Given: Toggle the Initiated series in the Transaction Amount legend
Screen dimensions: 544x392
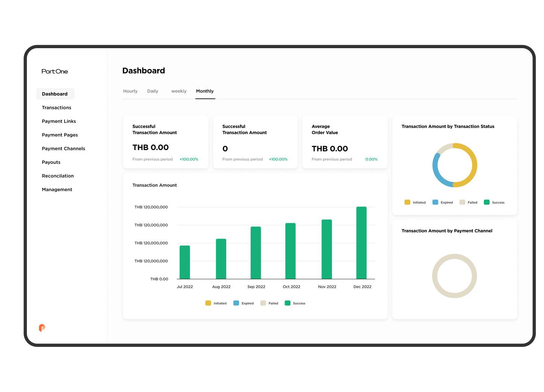Looking at the screenshot, I should pyautogui.click(x=208, y=303).
